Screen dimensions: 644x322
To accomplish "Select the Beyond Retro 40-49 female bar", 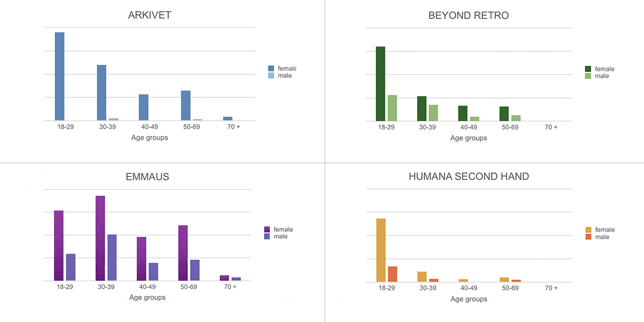I will point(463,114).
